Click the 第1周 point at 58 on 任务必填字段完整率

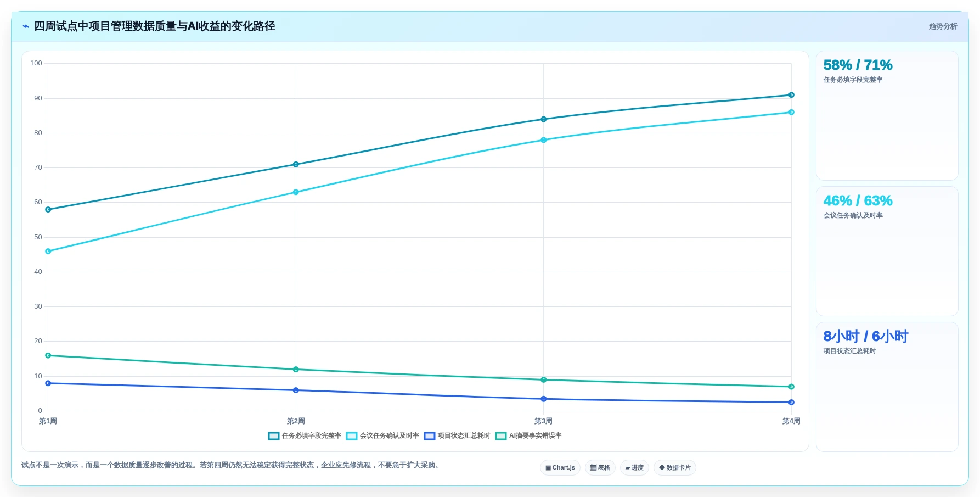coord(48,210)
